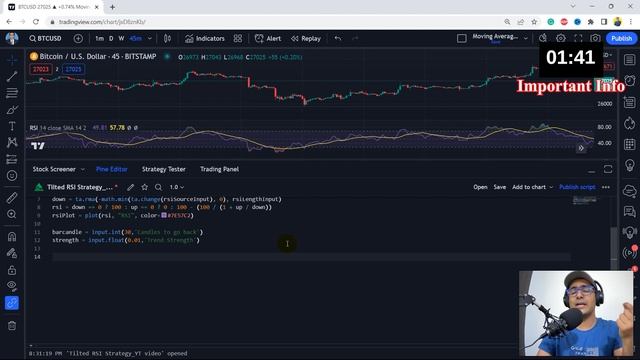
Task: Click the trash remove objects icon
Action: coord(12,325)
